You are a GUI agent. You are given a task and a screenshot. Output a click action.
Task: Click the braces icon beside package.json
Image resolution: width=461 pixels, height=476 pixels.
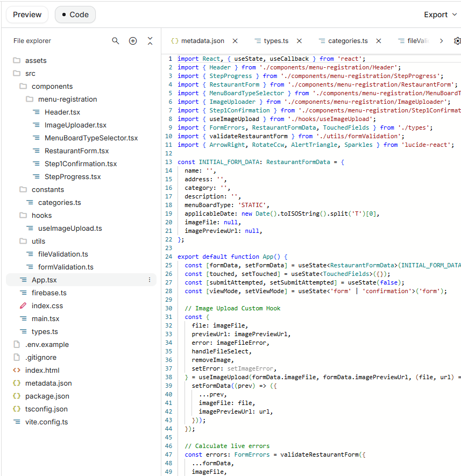17,396
